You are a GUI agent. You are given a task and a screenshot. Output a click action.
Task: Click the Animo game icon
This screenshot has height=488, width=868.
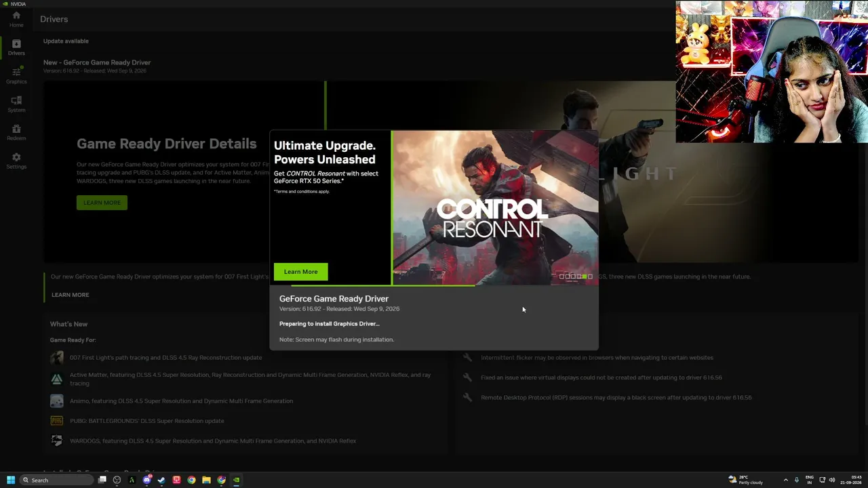pyautogui.click(x=57, y=401)
